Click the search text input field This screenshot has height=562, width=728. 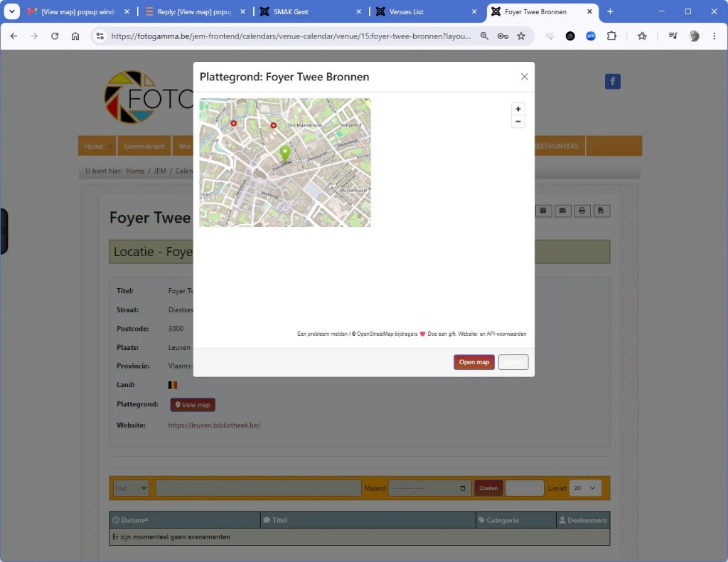coord(258,488)
